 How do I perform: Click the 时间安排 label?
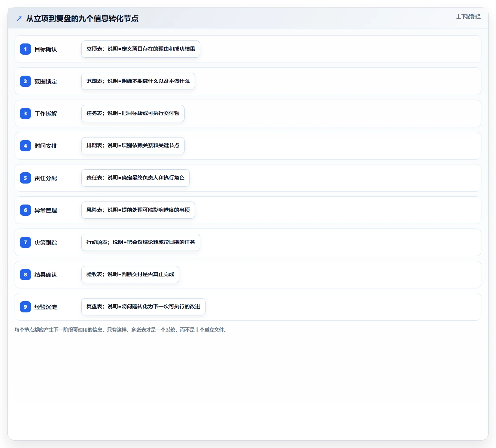(46, 146)
